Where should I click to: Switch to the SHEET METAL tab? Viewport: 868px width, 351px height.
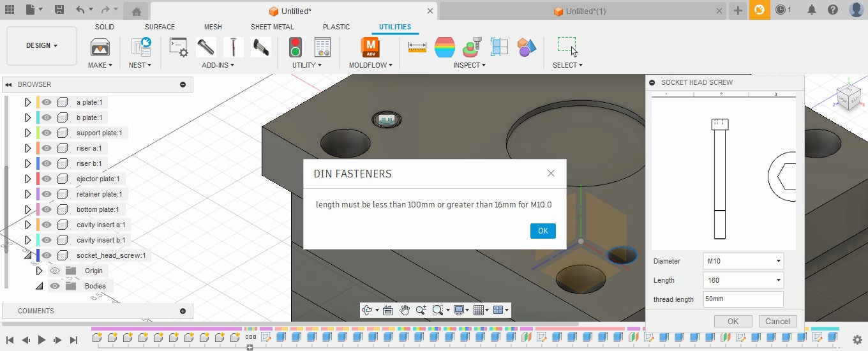[x=273, y=27]
